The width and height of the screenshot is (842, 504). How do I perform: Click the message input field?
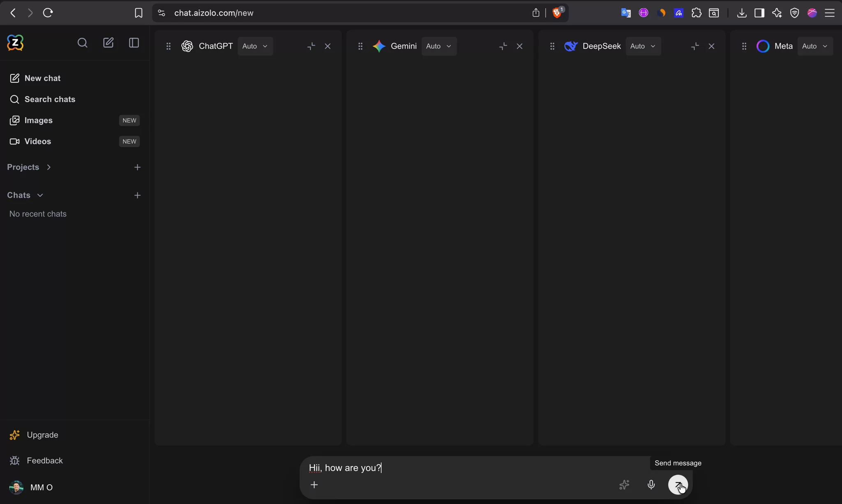click(452, 468)
